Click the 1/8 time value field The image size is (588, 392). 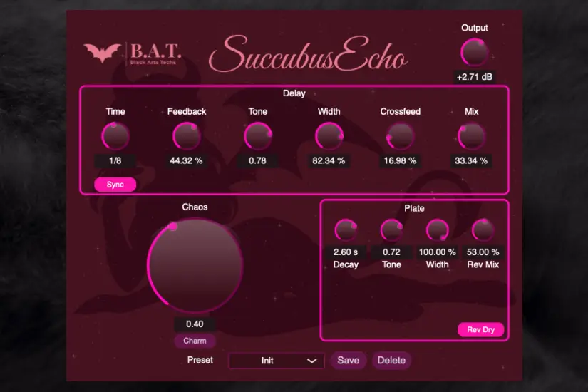[115, 160]
